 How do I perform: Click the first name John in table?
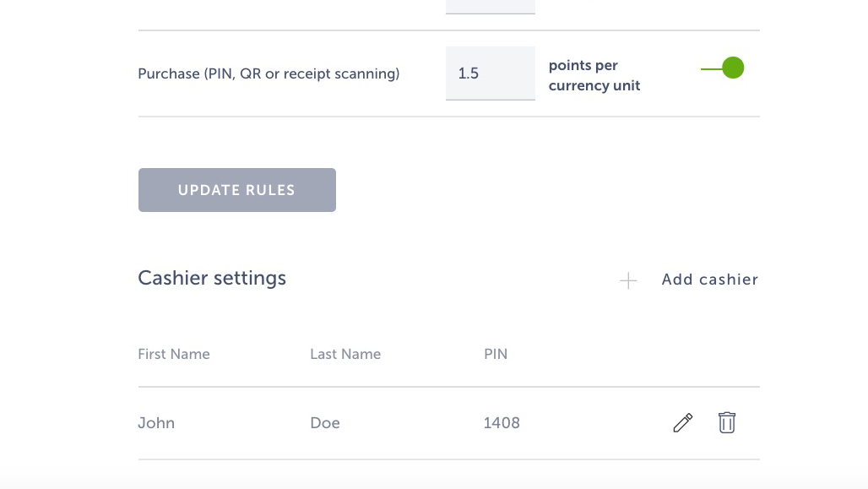click(x=156, y=423)
